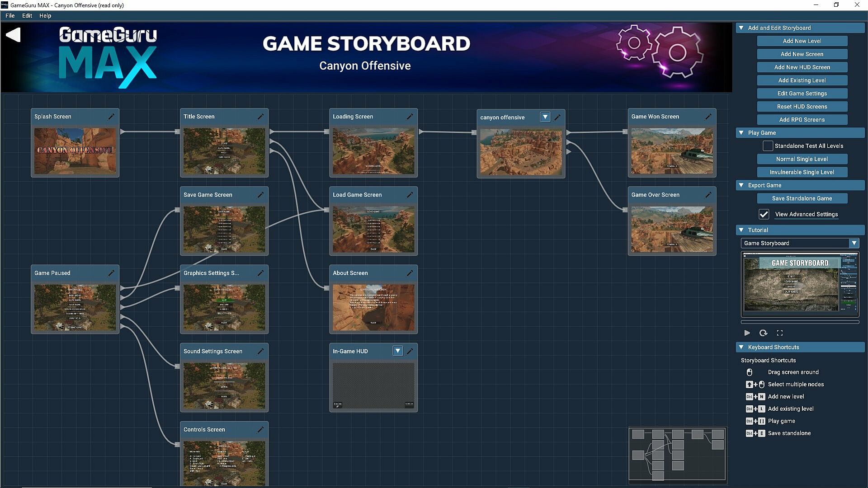
Task: Restart the tutorial video with reload icon
Action: pos(763,333)
